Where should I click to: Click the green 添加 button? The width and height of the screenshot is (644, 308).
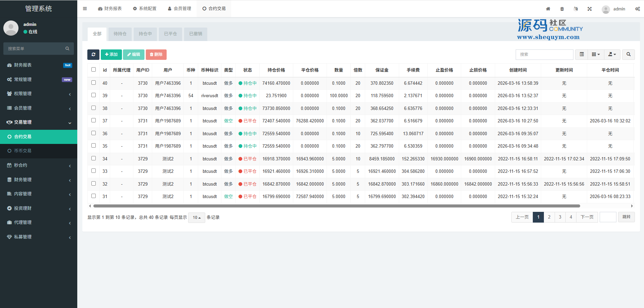click(111, 54)
